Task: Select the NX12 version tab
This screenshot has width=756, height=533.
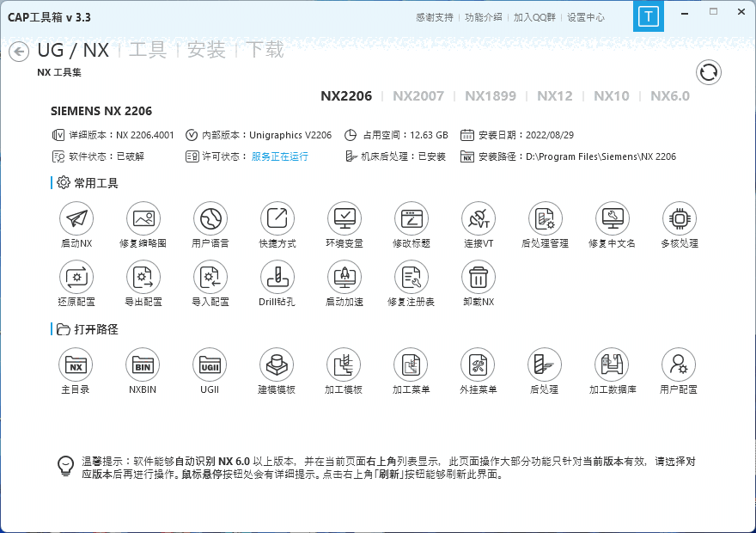Action: point(555,96)
